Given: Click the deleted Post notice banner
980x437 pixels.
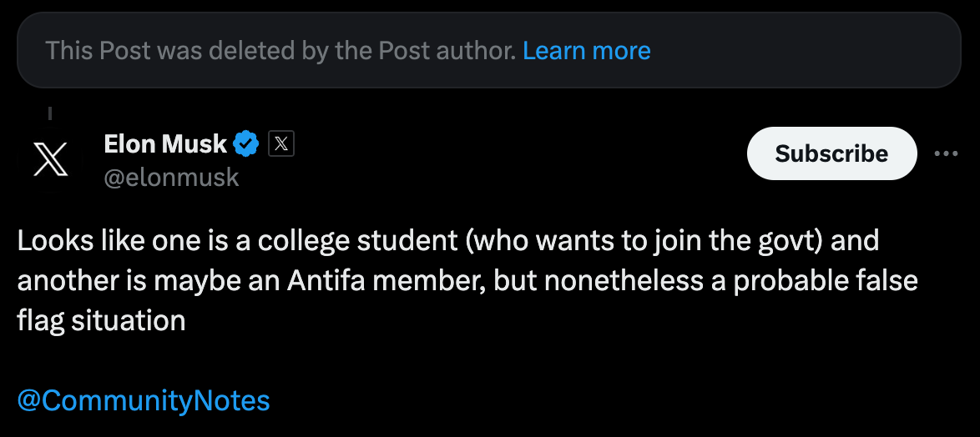Looking at the screenshot, I should [489, 50].
